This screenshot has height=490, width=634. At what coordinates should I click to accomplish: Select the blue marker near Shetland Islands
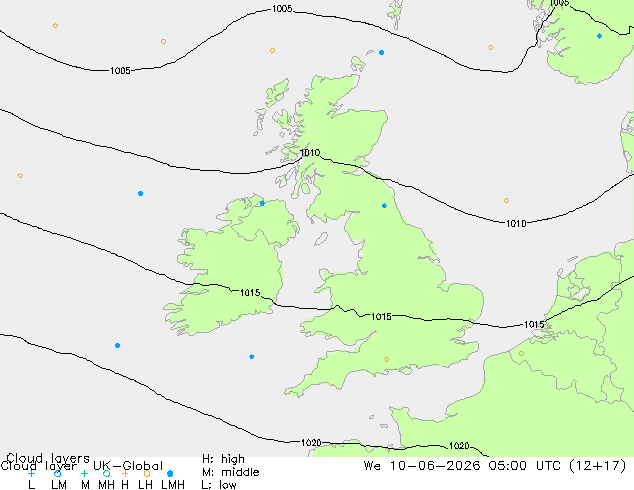click(381, 53)
